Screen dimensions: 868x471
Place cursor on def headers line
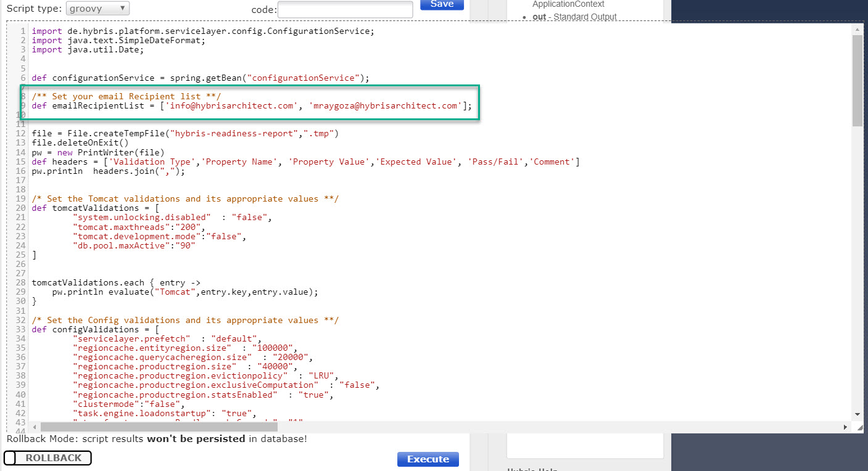tap(306, 162)
